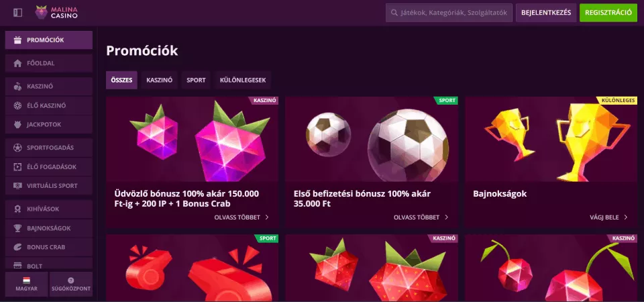Click the home icon for Főoldal
This screenshot has height=302, width=644.
click(17, 63)
